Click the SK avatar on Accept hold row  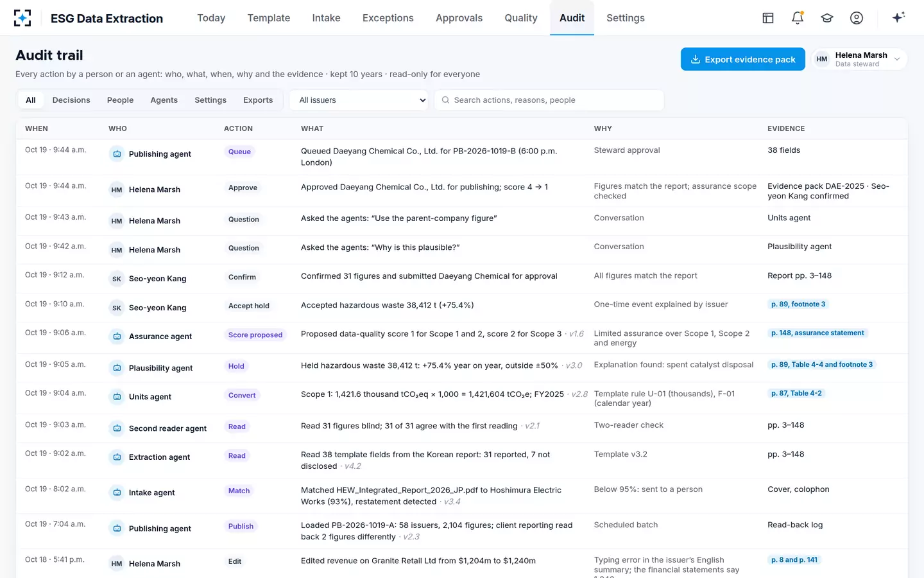117,308
